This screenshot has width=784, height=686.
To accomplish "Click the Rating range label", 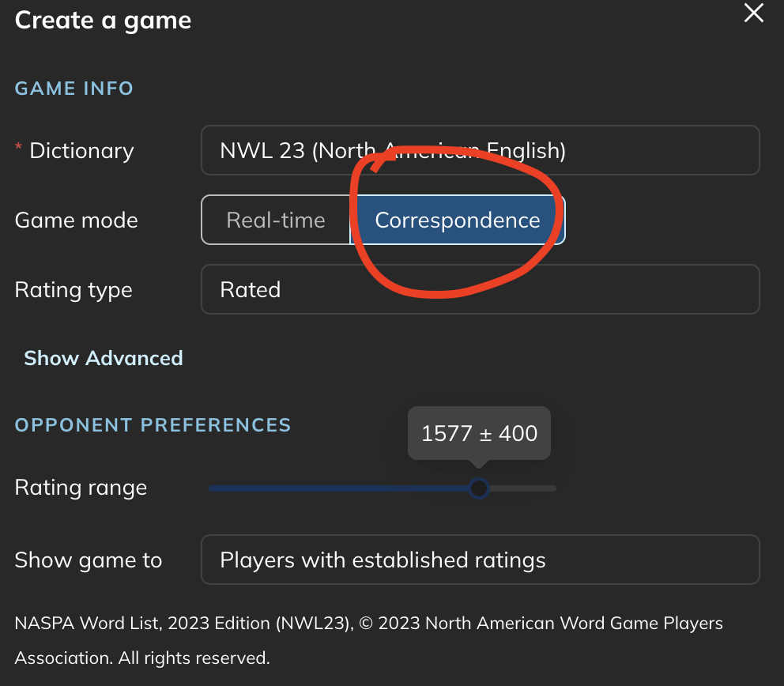I will tap(81, 488).
